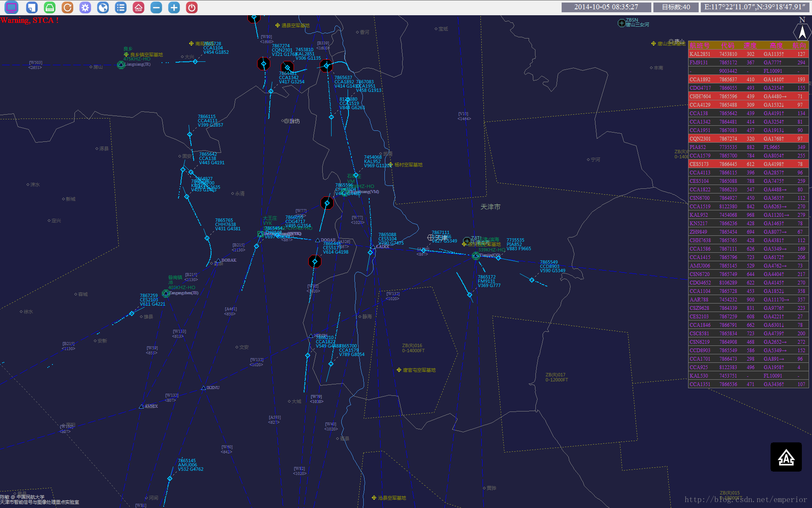Select DOGAR waypoint triangle

[318, 240]
